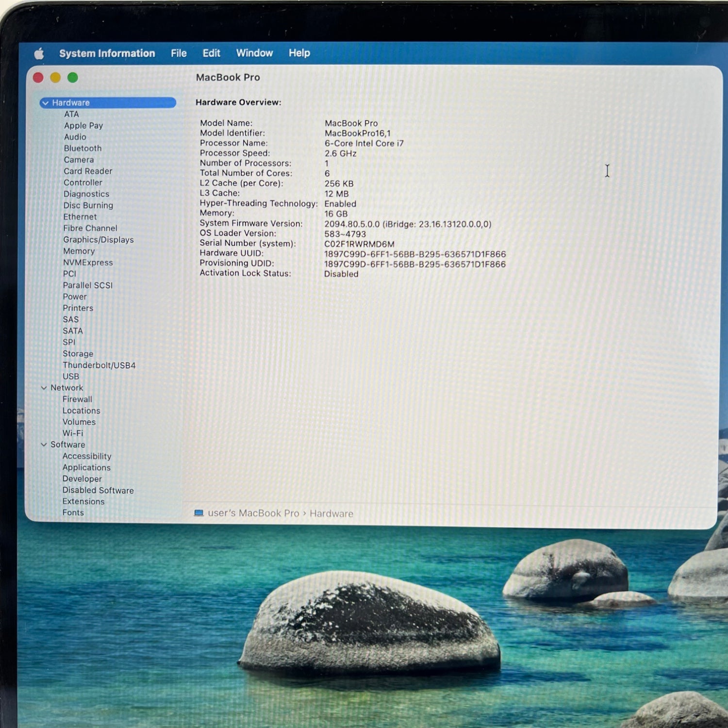The width and height of the screenshot is (728, 728).
Task: Select SATA in the sidebar
Action: [73, 331]
